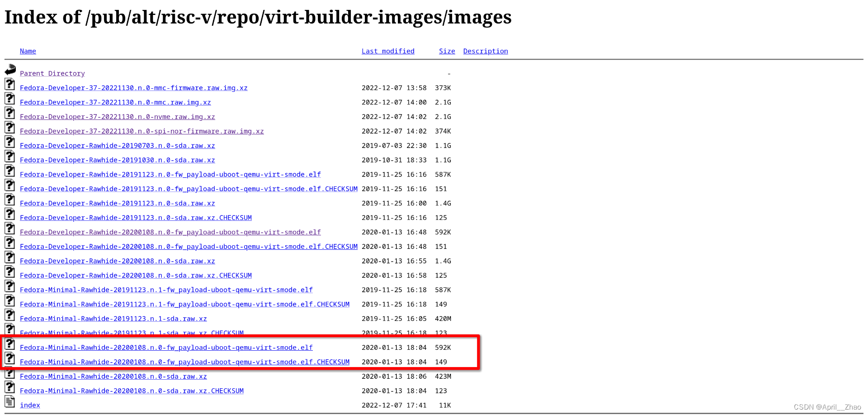The image size is (868, 415).
Task: Click file icon beside nvme.raw.img.xz
Action: (10, 113)
